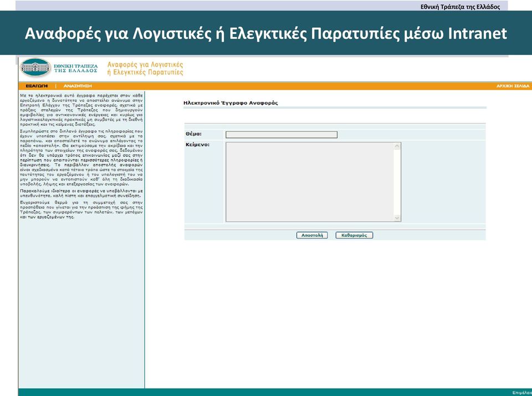
Task: Click slide title Αναφορές για Λογιστικές
Action: click(266, 33)
